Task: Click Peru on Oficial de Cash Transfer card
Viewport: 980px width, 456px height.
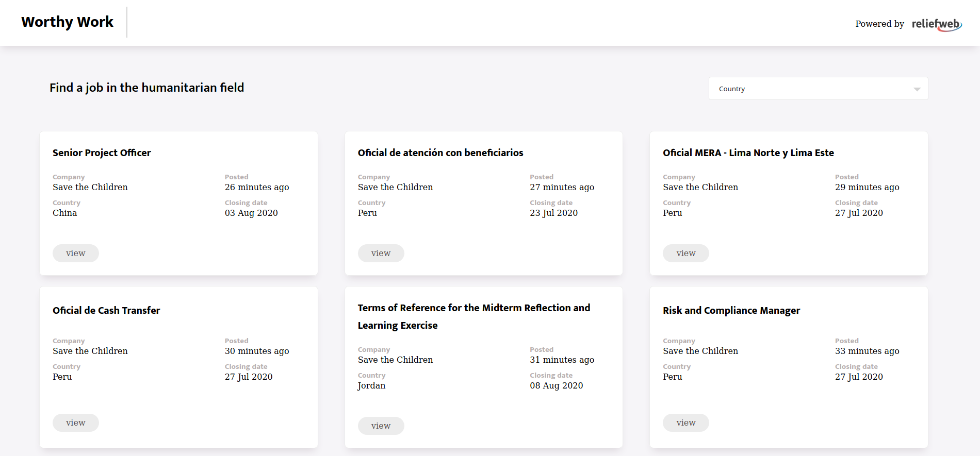Action: coord(62,377)
